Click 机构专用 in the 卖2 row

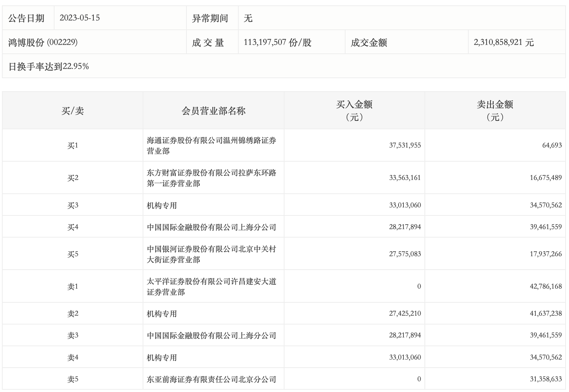click(162, 313)
